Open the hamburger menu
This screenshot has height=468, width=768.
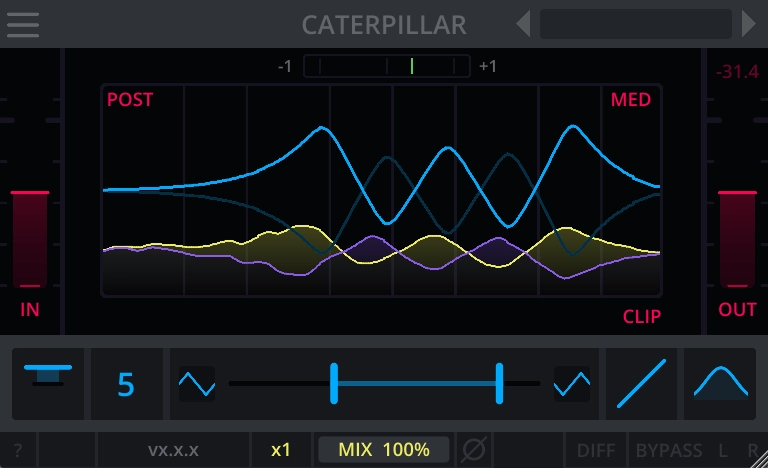23,25
